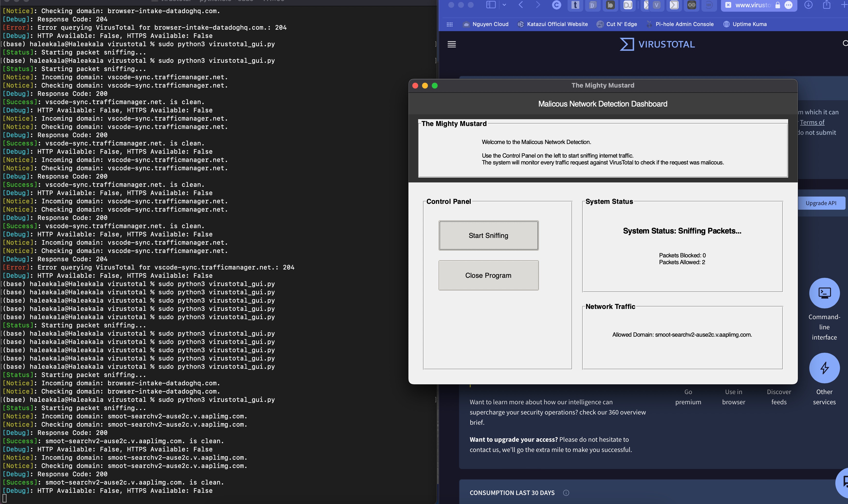Click the Safari share icon
Viewport: 848px width, 504px height.
click(x=827, y=5)
